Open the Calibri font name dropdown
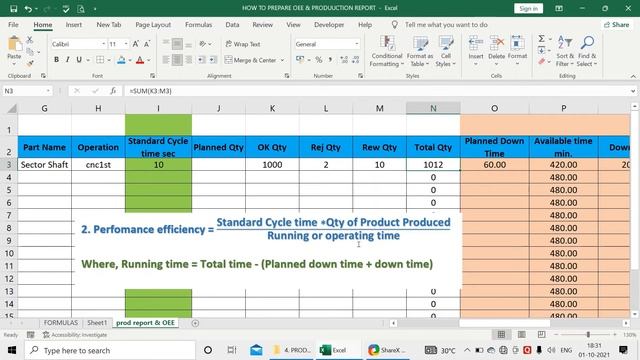This screenshot has width=640, height=360. (x=103, y=44)
